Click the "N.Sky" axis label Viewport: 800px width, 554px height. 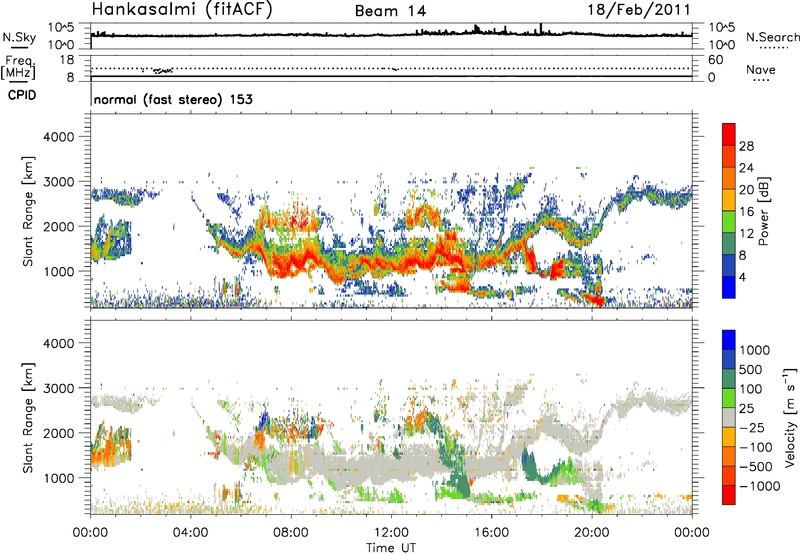[x=19, y=37]
